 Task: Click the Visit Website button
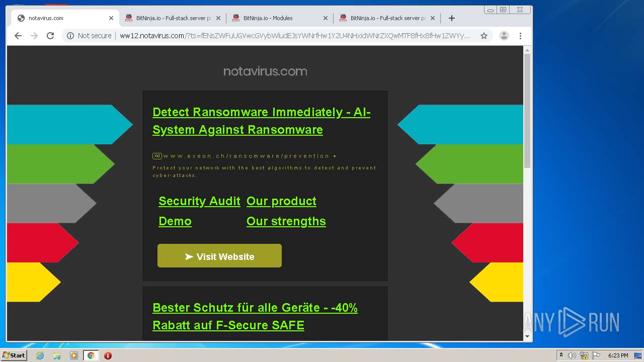219,256
